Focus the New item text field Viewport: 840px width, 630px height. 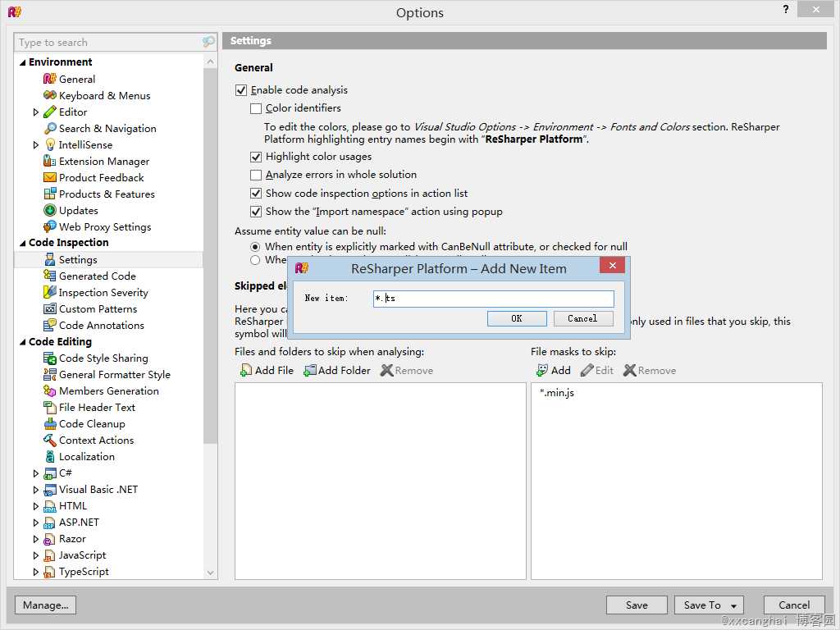click(x=493, y=299)
